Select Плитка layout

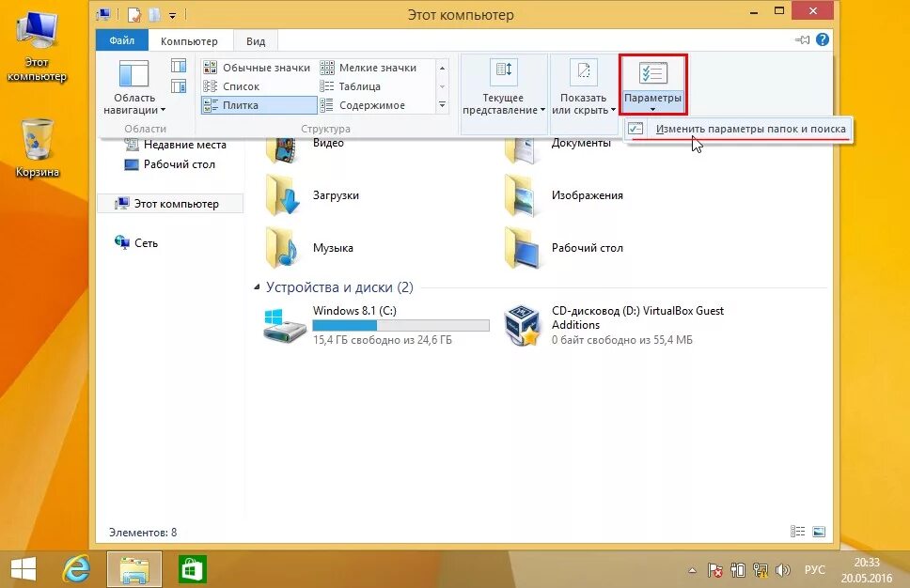[259, 105]
